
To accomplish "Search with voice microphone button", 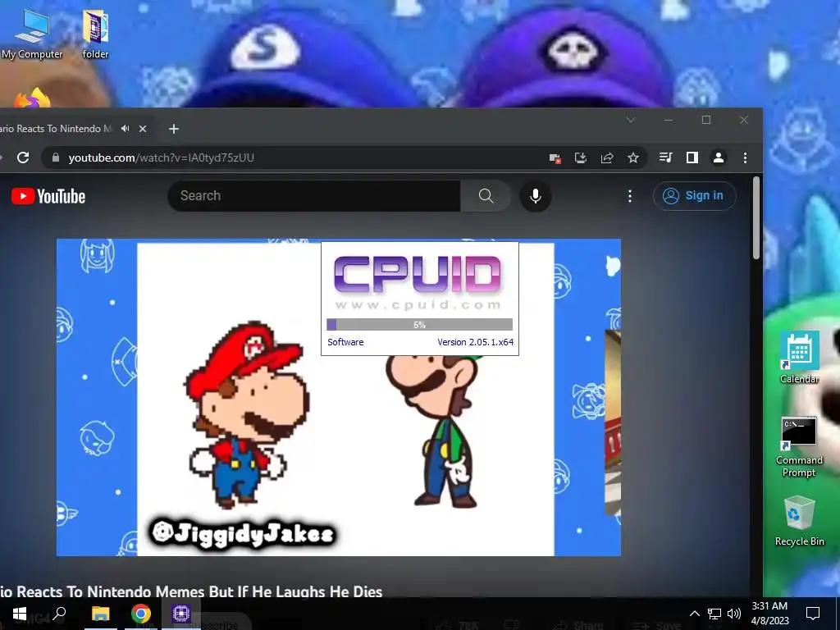I will point(535,195).
